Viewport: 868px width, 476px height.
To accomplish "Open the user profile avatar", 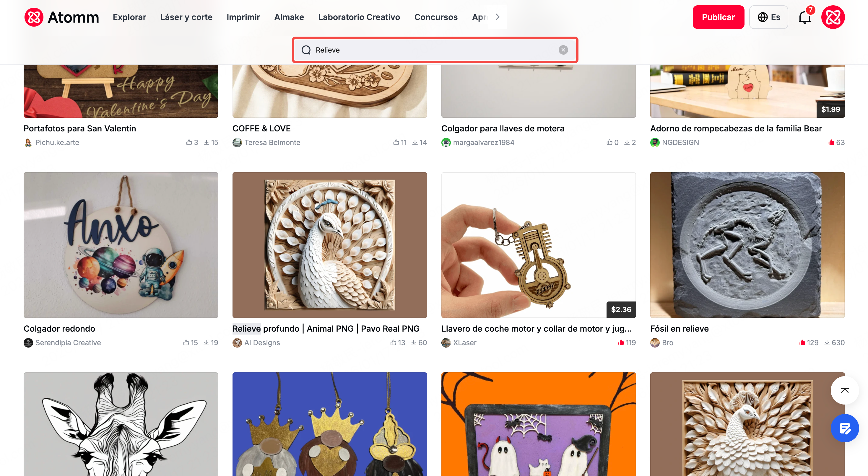I will coord(833,17).
